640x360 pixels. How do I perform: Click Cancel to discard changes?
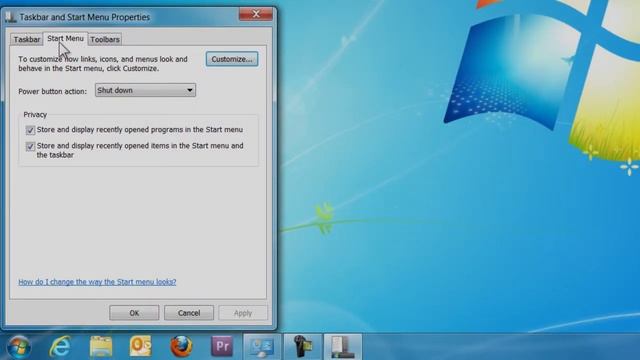tap(189, 313)
